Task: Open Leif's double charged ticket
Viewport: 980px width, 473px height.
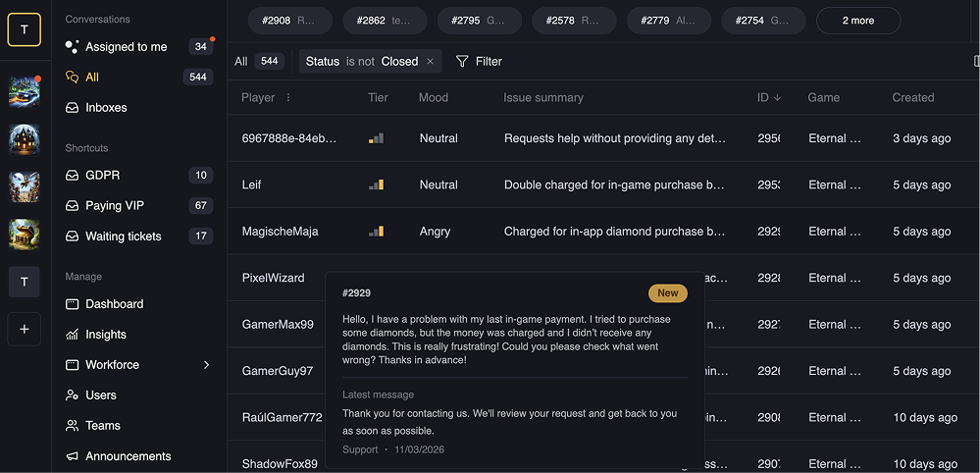Action: [603, 184]
